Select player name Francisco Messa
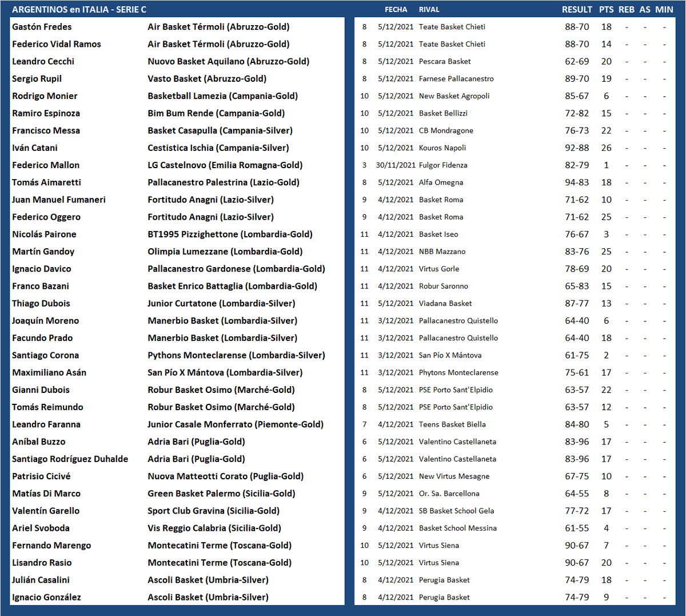The image size is (686, 616). [46, 130]
